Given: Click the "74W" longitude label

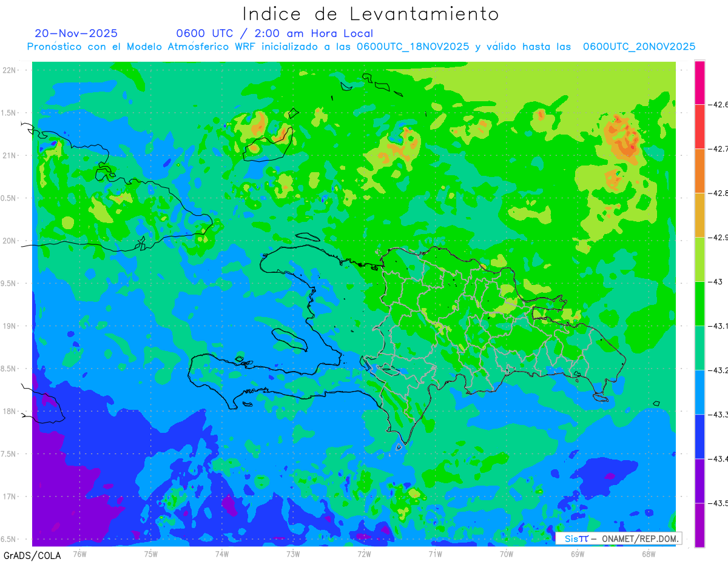Looking at the screenshot, I should point(222,554).
